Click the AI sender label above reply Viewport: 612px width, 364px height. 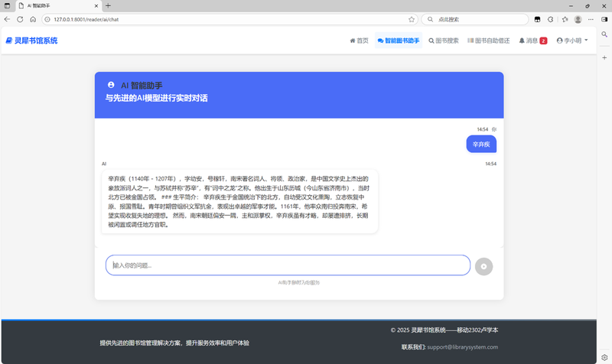[104, 164]
